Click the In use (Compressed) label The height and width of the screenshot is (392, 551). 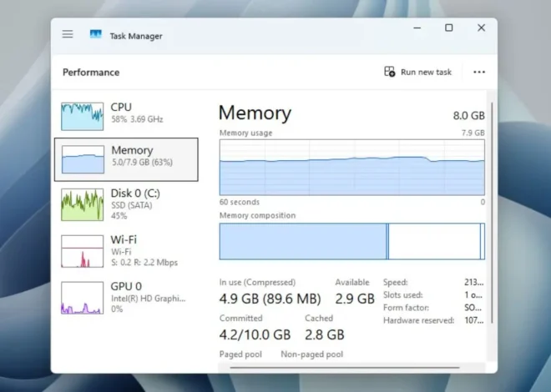tap(257, 283)
